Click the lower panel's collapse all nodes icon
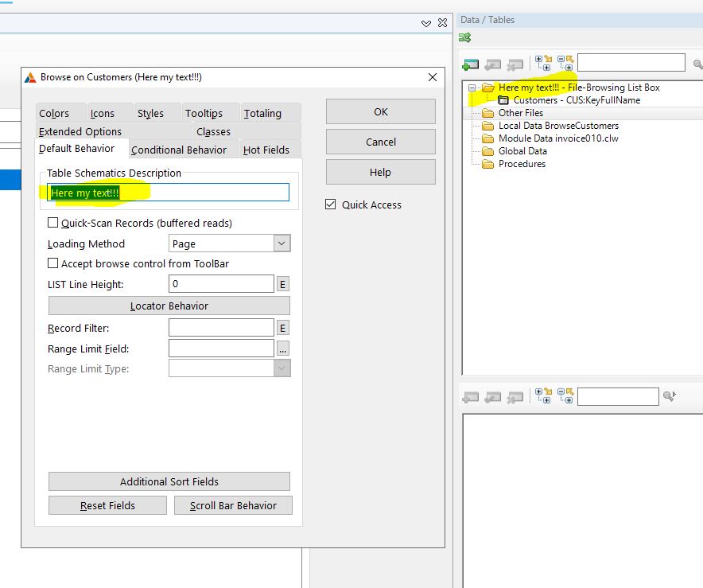 [565, 395]
